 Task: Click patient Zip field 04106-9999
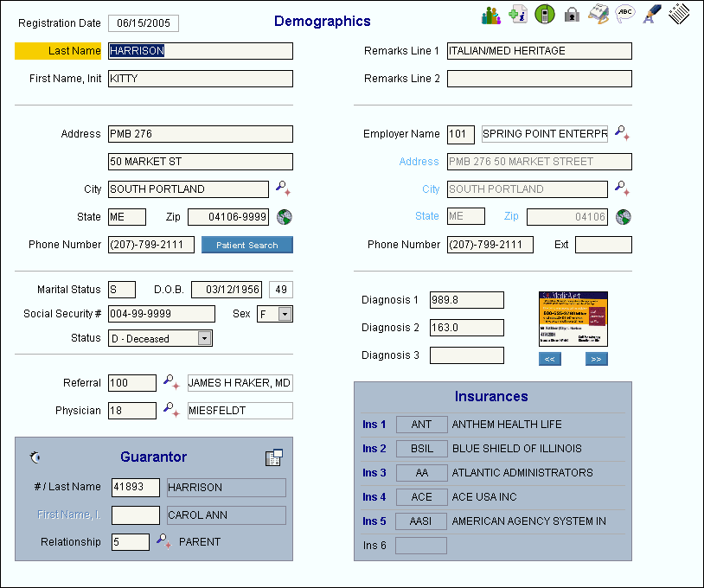tap(228, 217)
